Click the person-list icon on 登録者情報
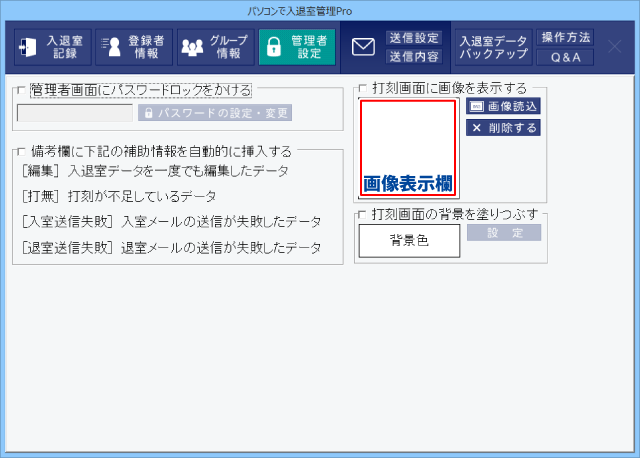640x458 pixels. pos(111,47)
